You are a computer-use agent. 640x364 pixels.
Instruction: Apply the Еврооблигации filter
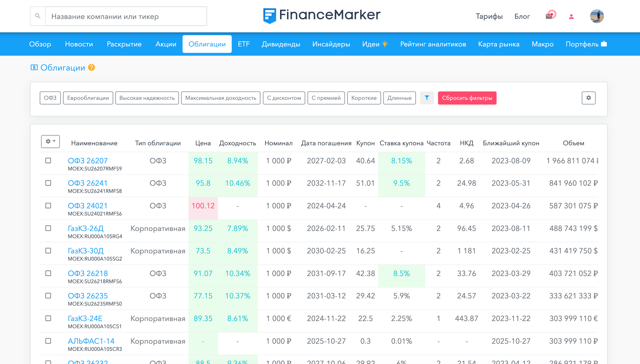point(88,98)
